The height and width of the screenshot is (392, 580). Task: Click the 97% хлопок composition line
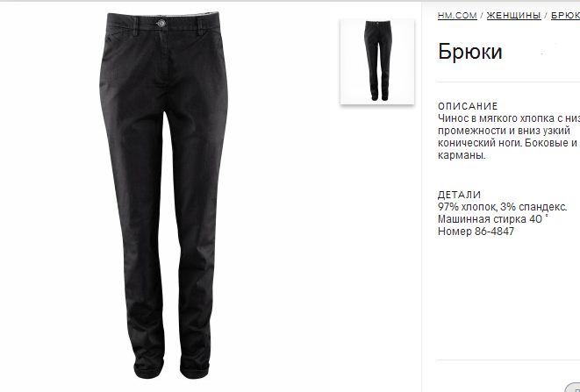(502, 207)
